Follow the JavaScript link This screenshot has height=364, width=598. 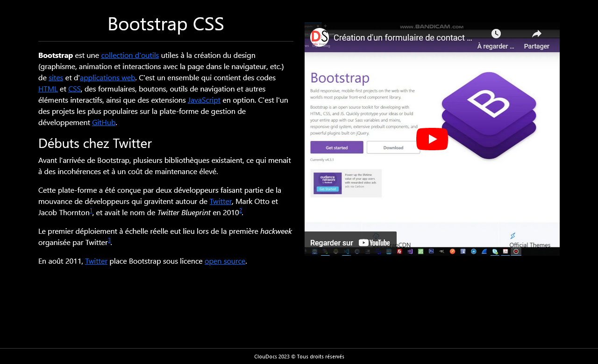point(204,100)
